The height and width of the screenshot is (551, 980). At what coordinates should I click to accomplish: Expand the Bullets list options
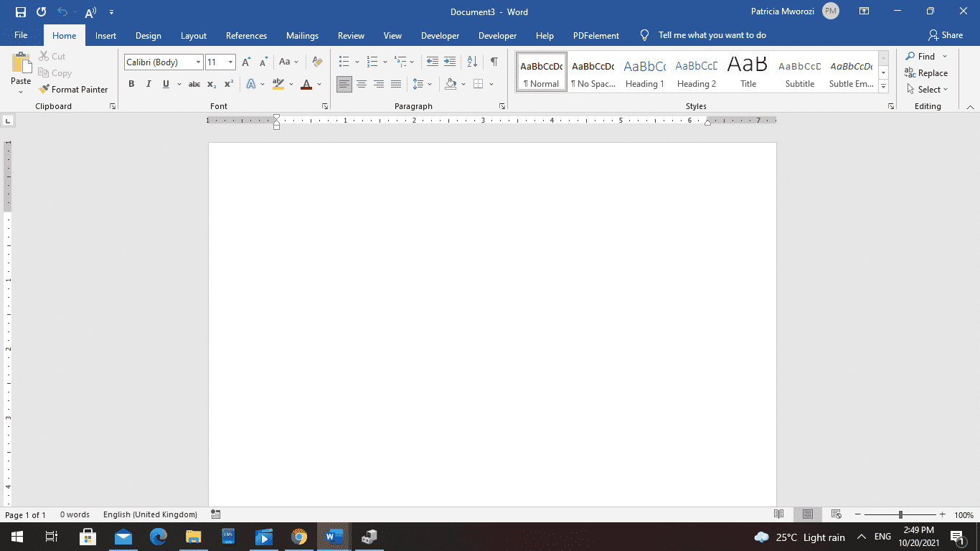[357, 62]
